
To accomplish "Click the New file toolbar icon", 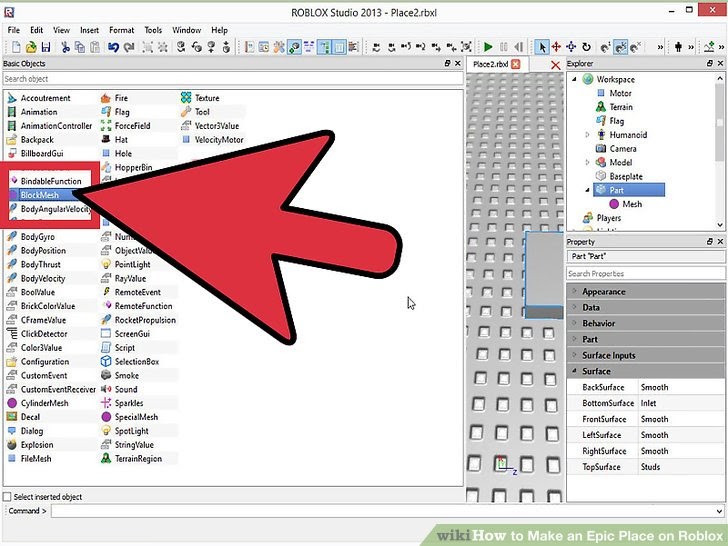I will tap(16, 47).
